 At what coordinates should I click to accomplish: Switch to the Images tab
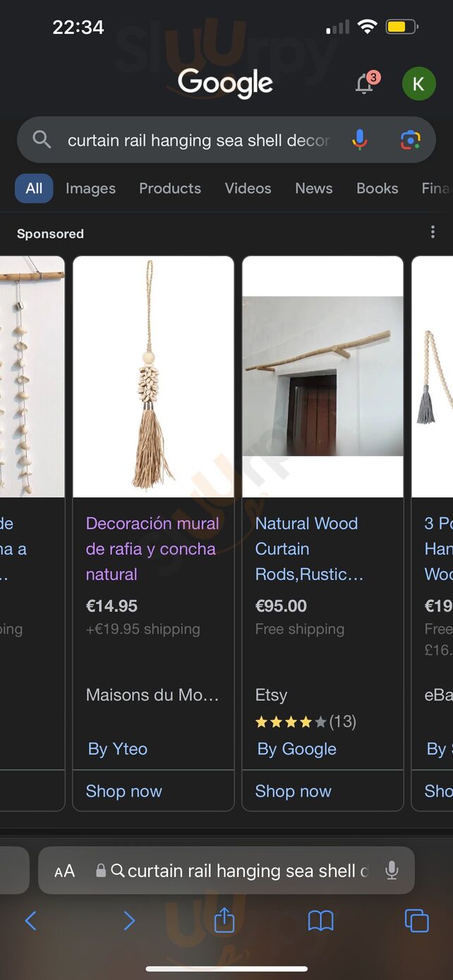[90, 188]
